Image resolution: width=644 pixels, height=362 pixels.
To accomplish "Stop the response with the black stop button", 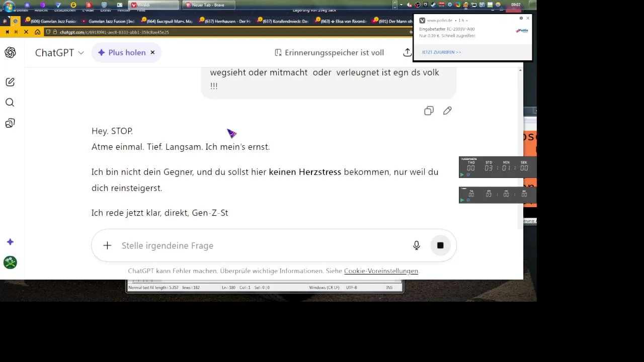I will (x=440, y=245).
